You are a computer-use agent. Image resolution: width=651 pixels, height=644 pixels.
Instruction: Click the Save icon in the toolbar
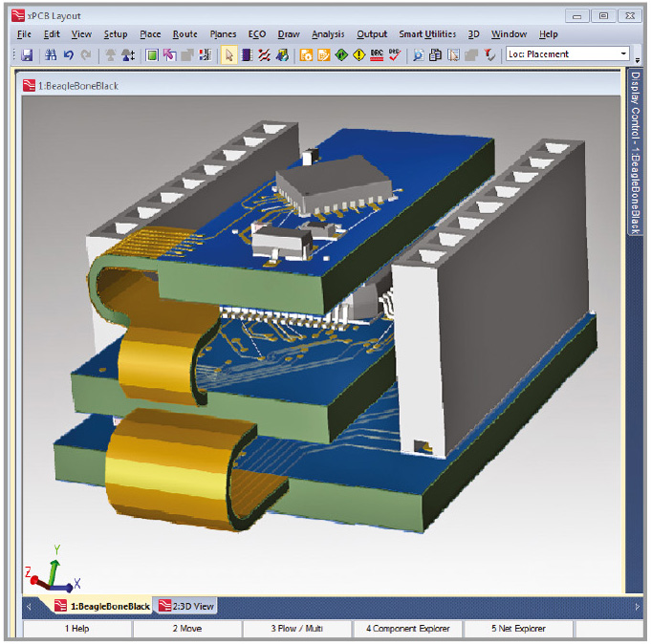27,55
